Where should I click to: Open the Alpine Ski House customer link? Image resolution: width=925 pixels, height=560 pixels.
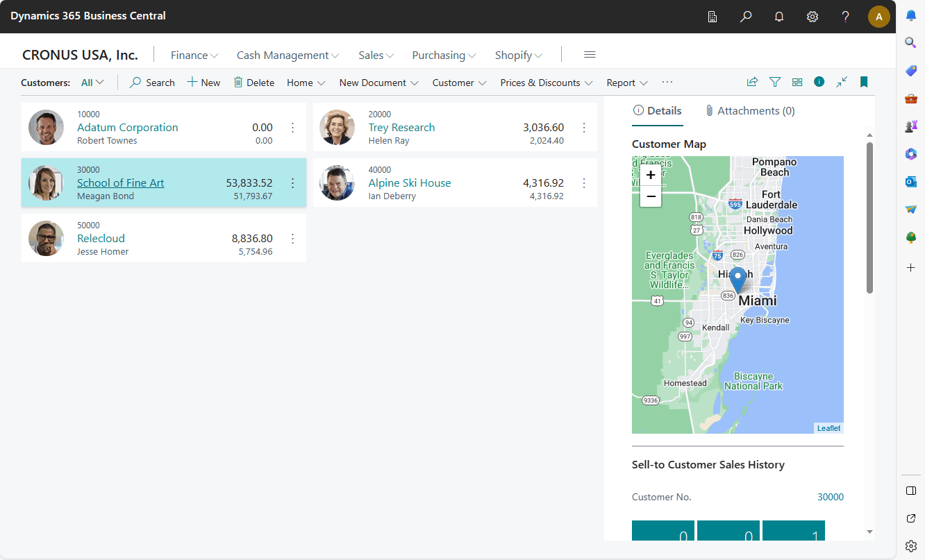(410, 183)
